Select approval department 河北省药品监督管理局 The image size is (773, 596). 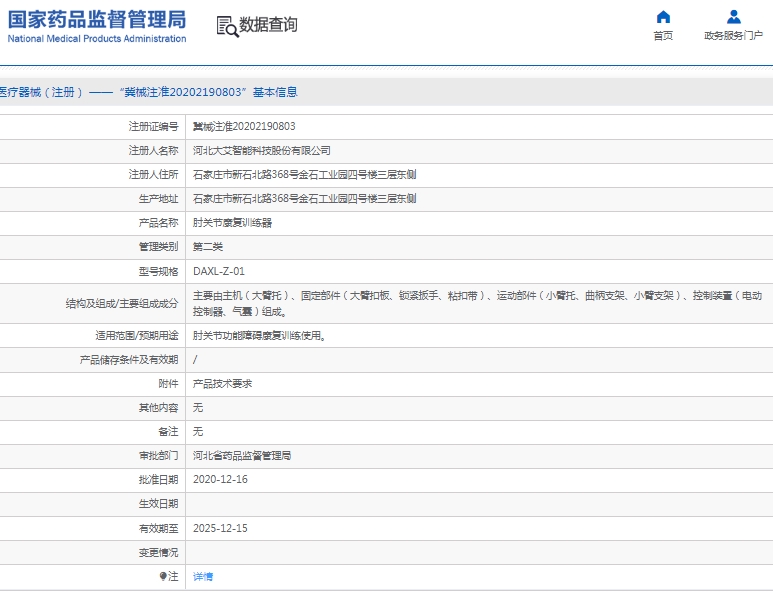tap(242, 456)
